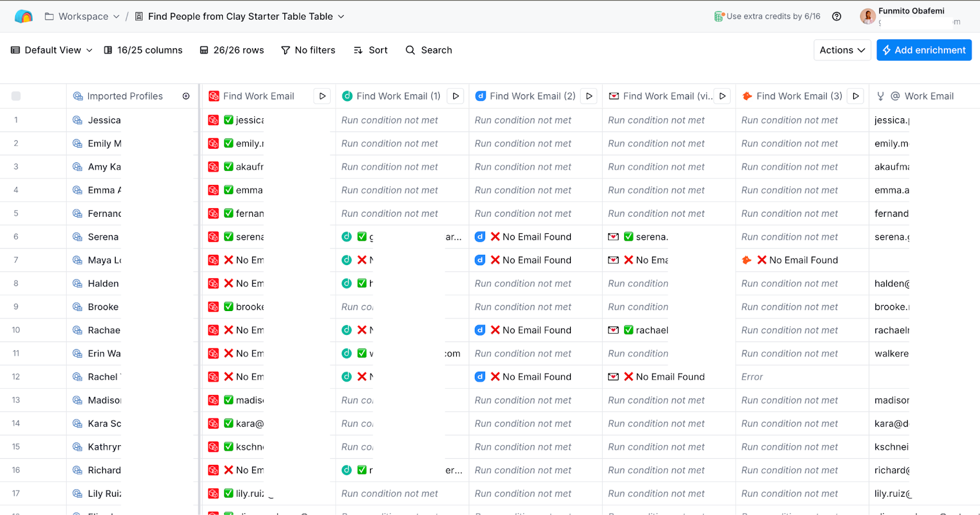The image size is (980, 515).
Task: Open the Actions dropdown
Action: [x=843, y=50]
